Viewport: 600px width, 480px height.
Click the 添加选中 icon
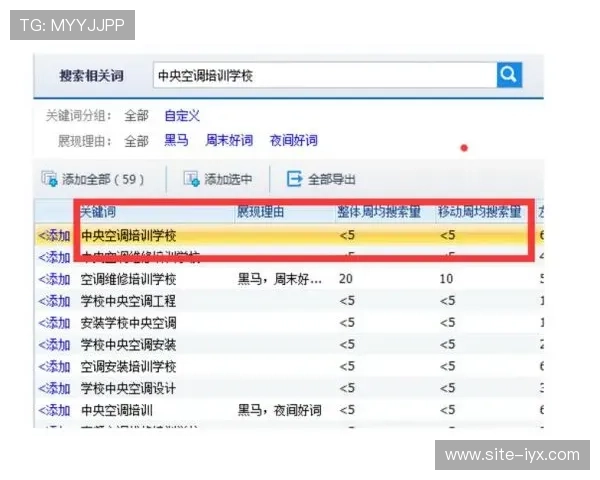pyautogui.click(x=192, y=178)
